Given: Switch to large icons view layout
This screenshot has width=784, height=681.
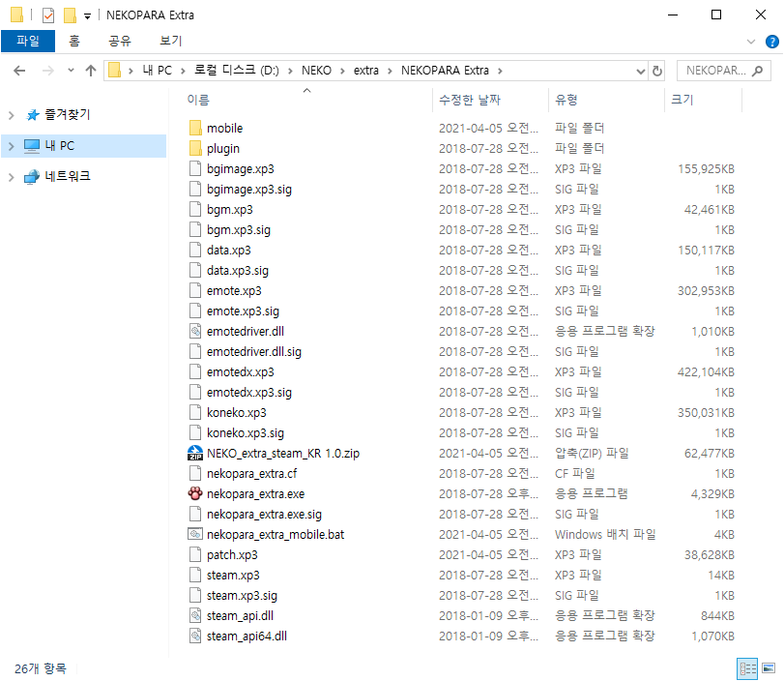Looking at the screenshot, I should (769, 668).
